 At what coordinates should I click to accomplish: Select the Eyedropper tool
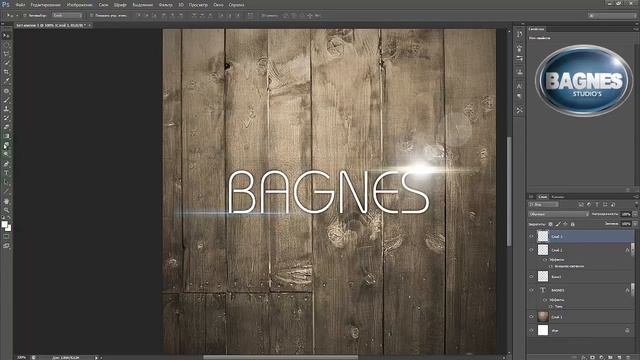pos(6,81)
